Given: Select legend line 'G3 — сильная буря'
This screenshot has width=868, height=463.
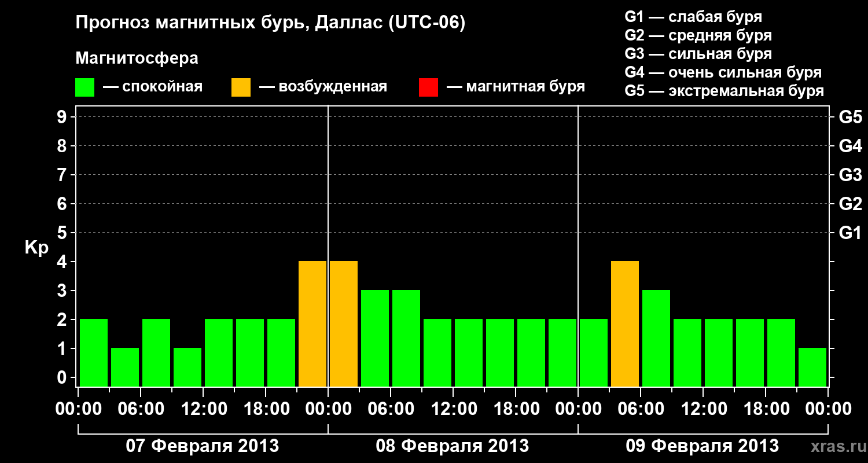Looking at the screenshot, I should tap(698, 54).
